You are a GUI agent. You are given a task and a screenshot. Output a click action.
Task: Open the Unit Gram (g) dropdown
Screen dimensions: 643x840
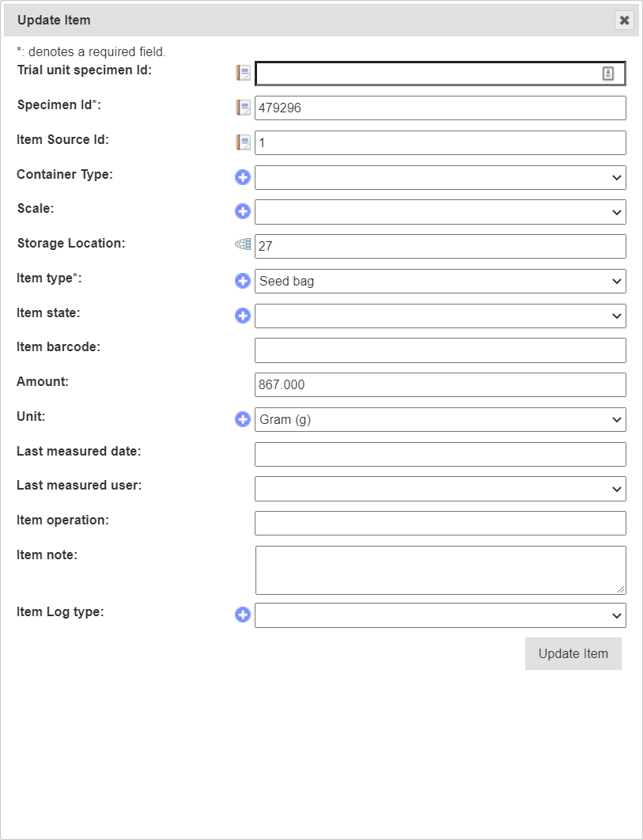click(440, 419)
